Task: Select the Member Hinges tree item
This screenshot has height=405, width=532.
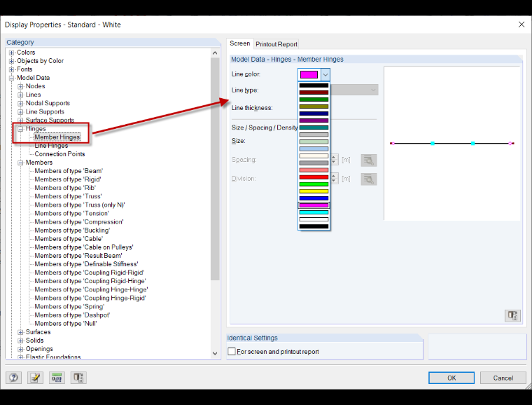Action: (57, 137)
